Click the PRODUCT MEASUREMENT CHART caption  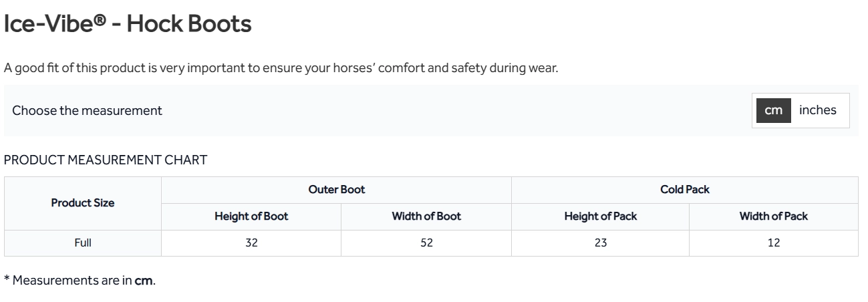click(106, 160)
